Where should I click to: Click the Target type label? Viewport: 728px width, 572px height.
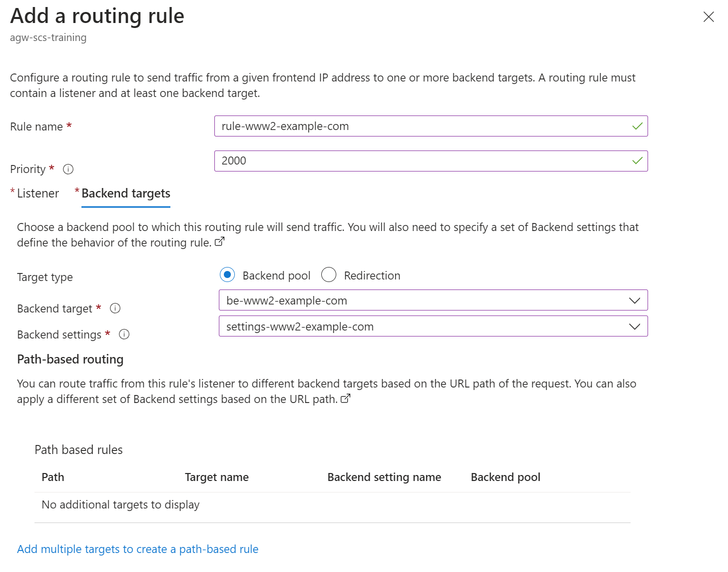(x=45, y=277)
